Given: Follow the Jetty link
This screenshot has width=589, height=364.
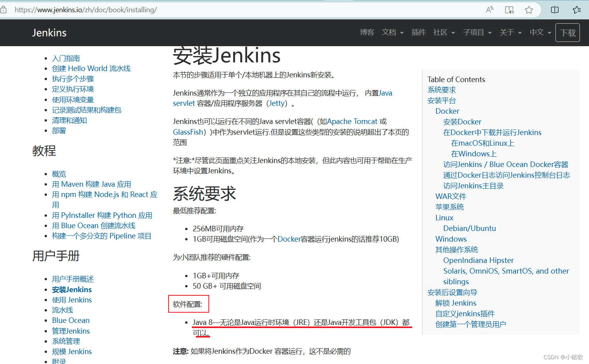Looking at the screenshot, I should click(278, 103).
